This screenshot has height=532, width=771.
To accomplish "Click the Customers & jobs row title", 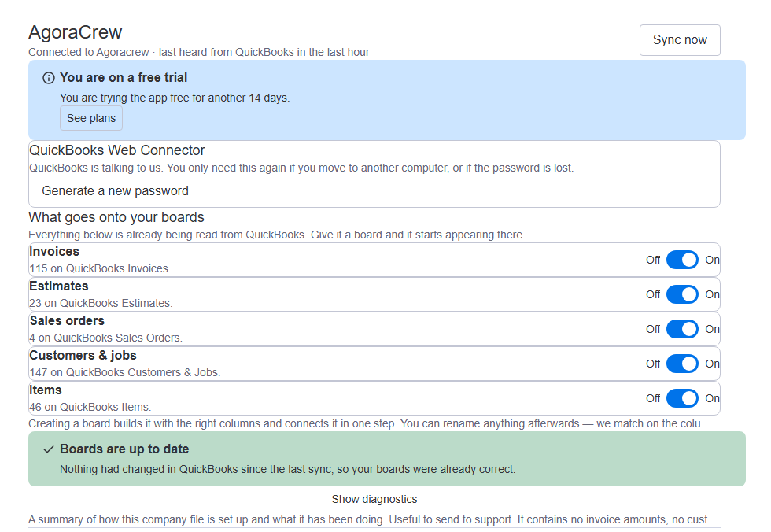I will click(x=83, y=356).
